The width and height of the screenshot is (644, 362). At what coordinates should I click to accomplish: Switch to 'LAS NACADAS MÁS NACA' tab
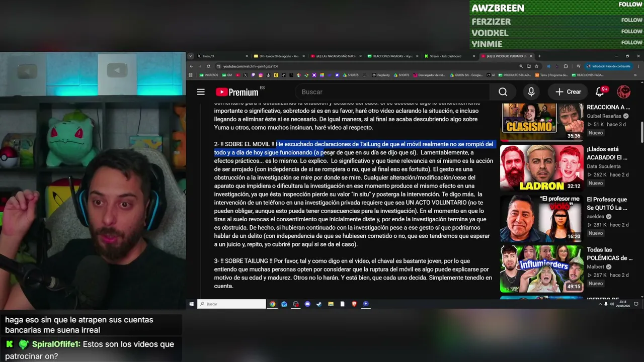[x=335, y=56]
